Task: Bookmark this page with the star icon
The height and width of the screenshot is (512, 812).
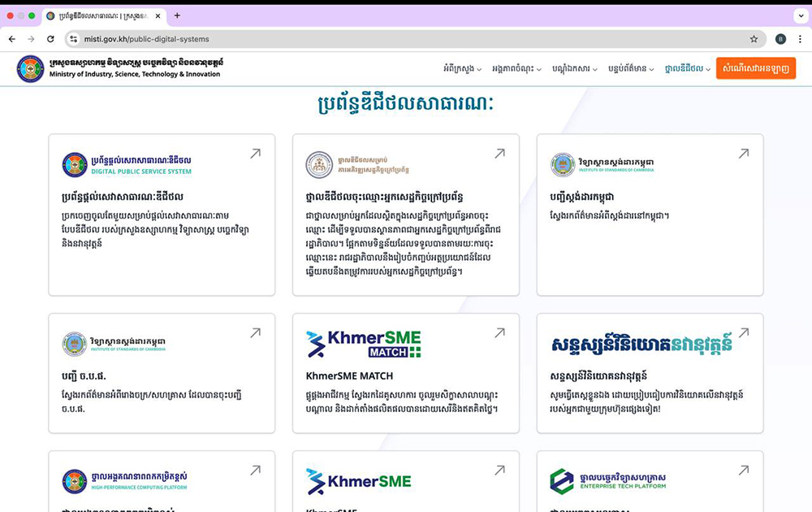Action: (x=754, y=39)
